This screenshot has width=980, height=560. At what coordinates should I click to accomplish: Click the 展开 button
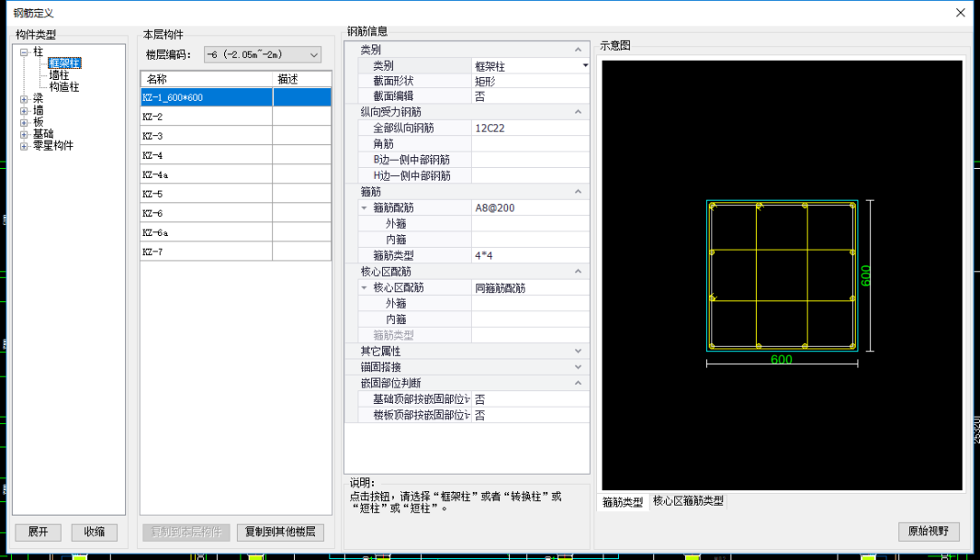click(x=38, y=532)
